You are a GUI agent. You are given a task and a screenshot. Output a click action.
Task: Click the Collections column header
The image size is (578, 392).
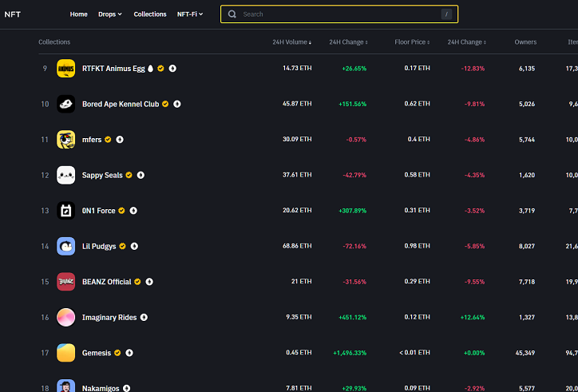point(54,42)
